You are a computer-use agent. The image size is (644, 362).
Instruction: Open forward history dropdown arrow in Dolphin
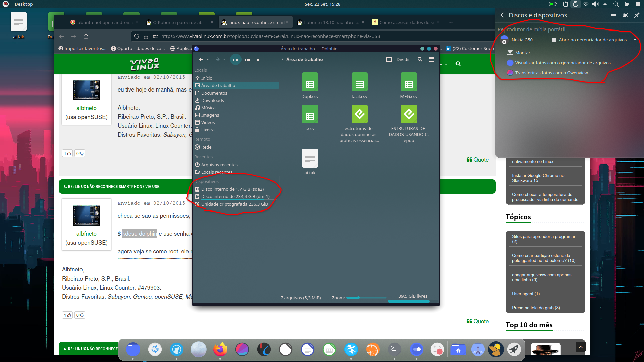point(224,60)
